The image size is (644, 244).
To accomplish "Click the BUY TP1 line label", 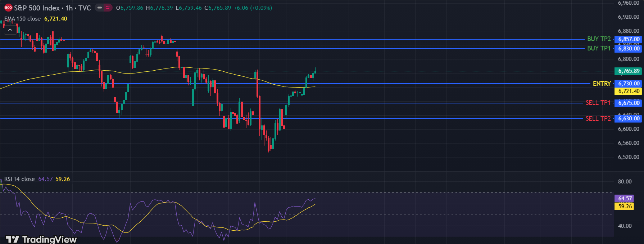I will point(599,48).
